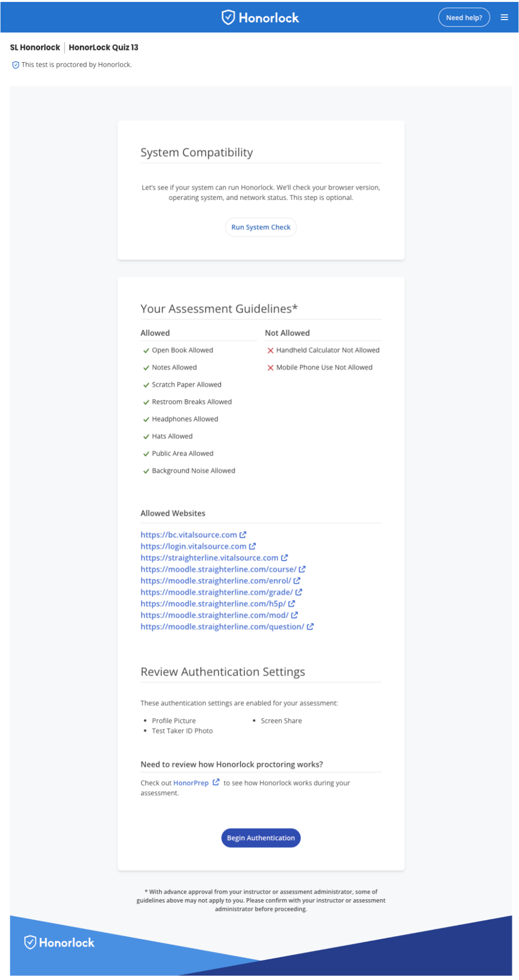Click Run System Check

(260, 227)
